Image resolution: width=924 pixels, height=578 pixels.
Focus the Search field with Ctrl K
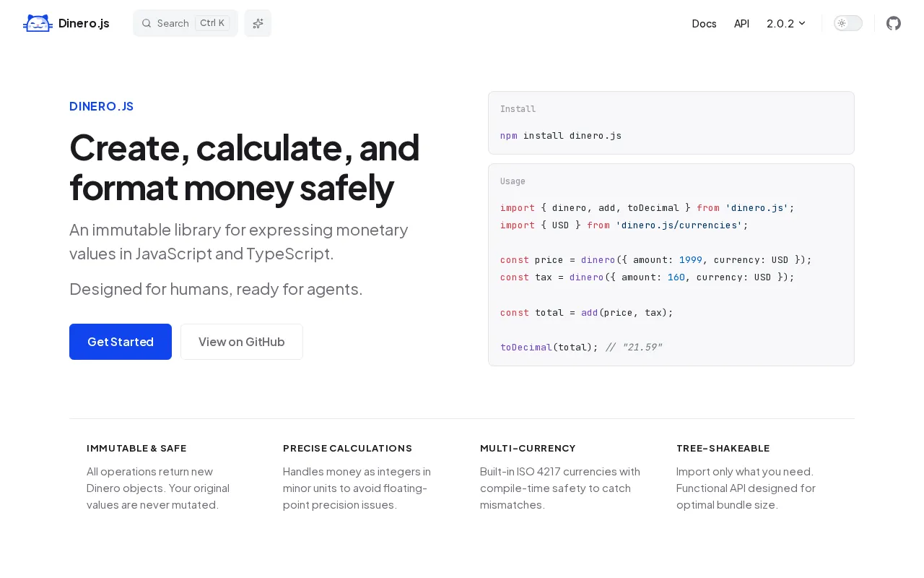(186, 23)
